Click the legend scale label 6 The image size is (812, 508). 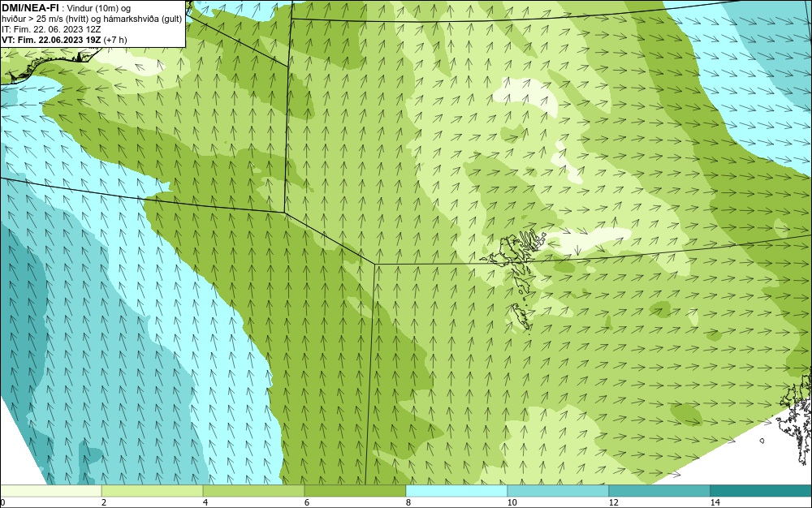point(307,502)
